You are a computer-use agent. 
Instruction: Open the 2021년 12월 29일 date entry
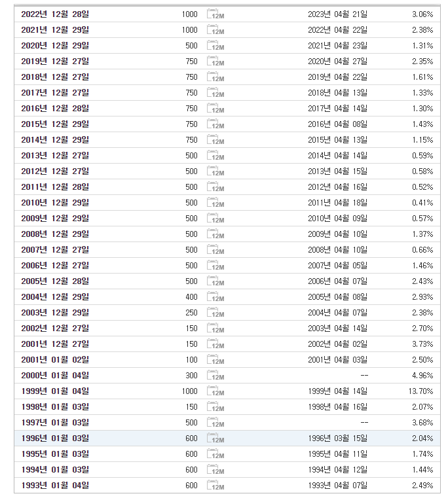[55, 30]
